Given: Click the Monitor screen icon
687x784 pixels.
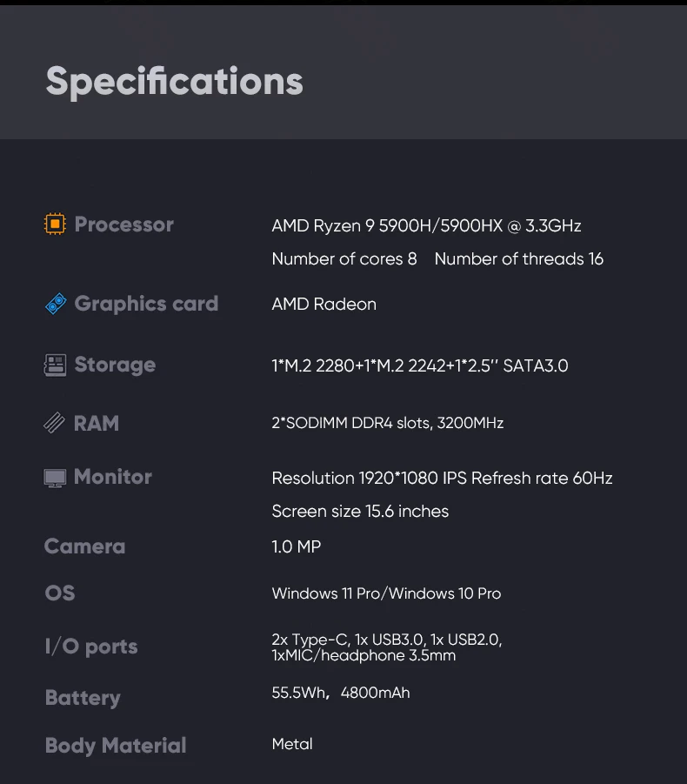Looking at the screenshot, I should click(x=55, y=478).
